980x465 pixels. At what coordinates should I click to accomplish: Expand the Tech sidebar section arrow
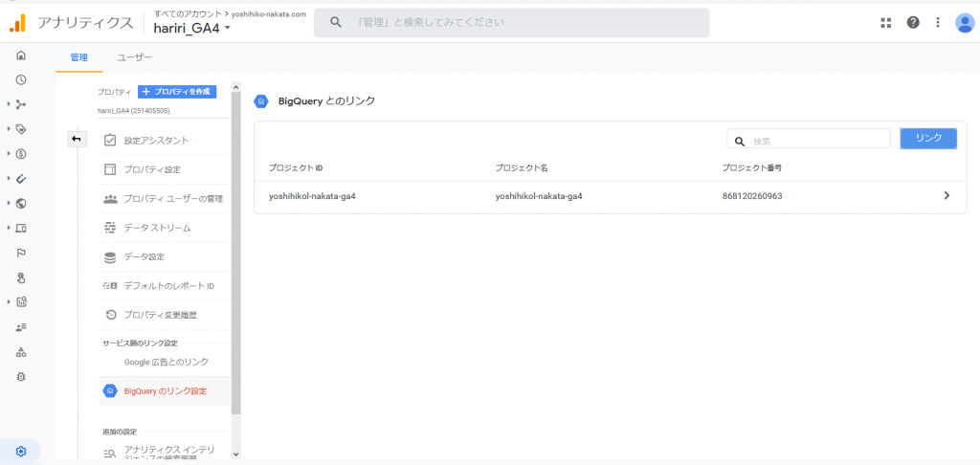pyautogui.click(x=10, y=228)
